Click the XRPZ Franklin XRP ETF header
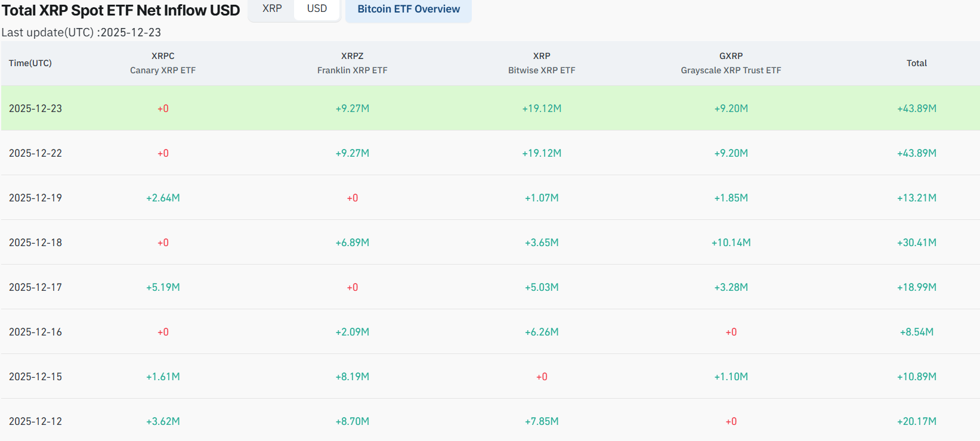The width and height of the screenshot is (980, 441). (x=353, y=63)
